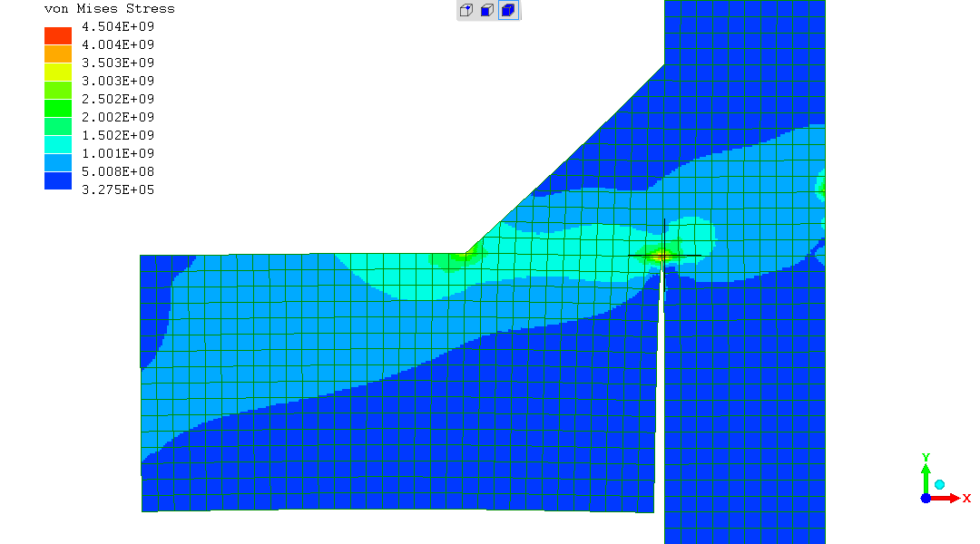
Task: Pick the darkest blue legend swatch
Action: 58,180
